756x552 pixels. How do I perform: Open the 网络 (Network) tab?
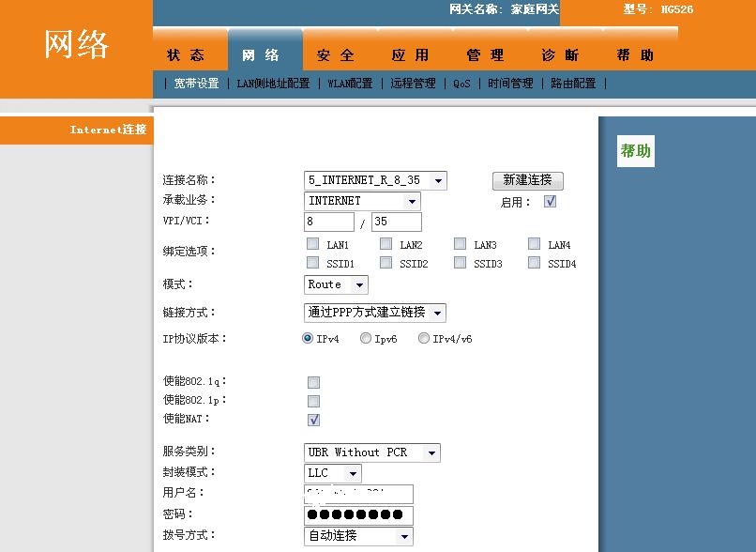[261, 55]
